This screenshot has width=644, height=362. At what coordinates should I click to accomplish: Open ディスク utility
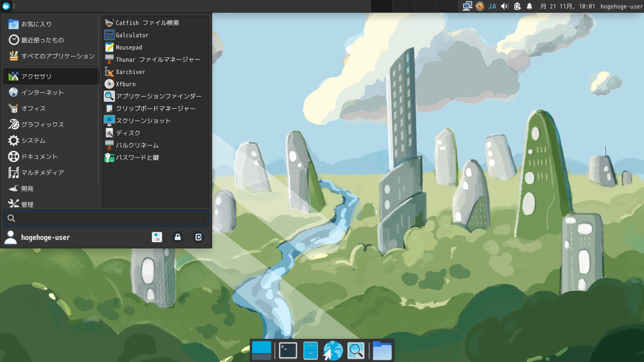coord(156,133)
